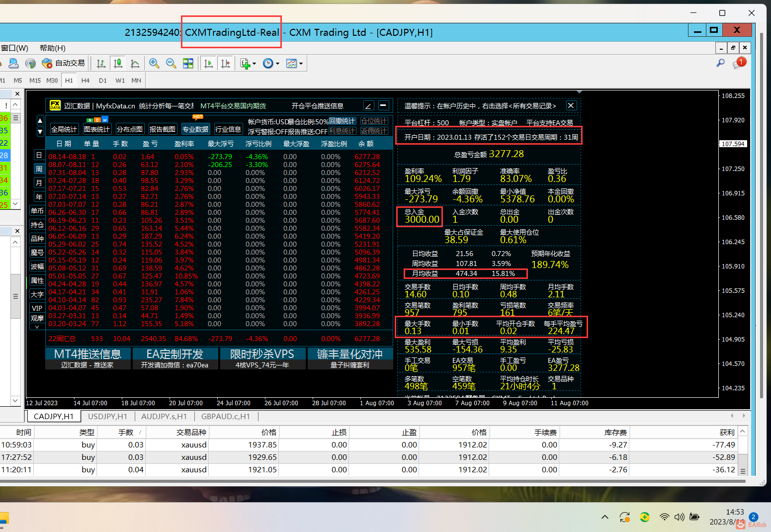Image resolution: width=771 pixels, height=532 pixels.
Task: Toggle chart auto scroll
Action: coord(209,63)
